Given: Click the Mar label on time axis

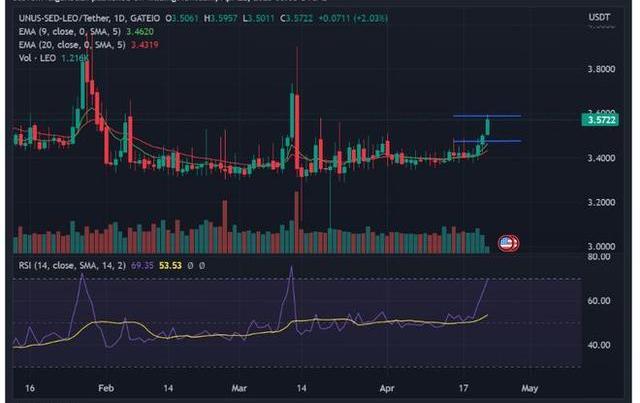Looking at the screenshot, I should 239,385.
